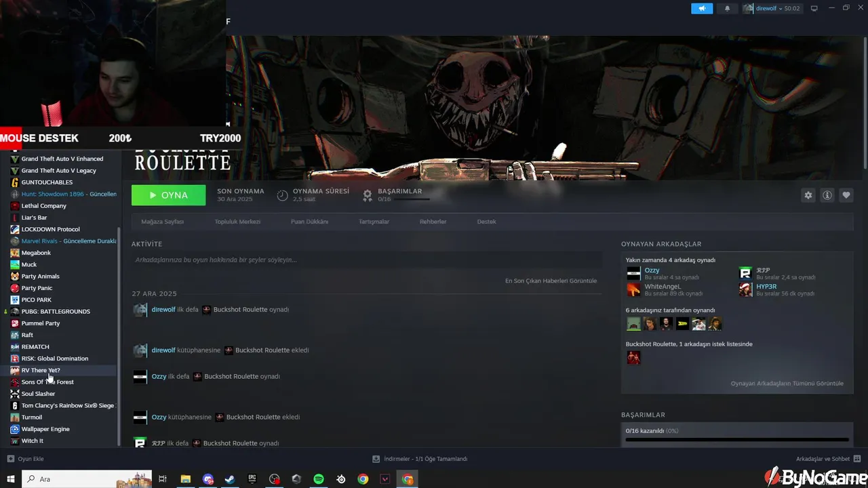Viewport: 868px width, 488px height.
Task: Click Tom Clancy's Rainbow Six Siege icon
Action: [x=15, y=405]
